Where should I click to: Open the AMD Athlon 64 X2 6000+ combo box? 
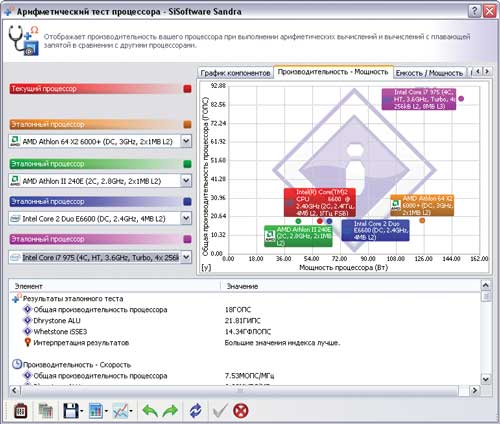pos(186,141)
